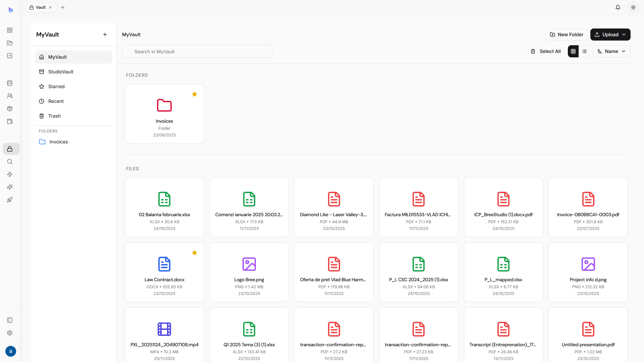Expand the Name sort dropdown

coord(611,51)
